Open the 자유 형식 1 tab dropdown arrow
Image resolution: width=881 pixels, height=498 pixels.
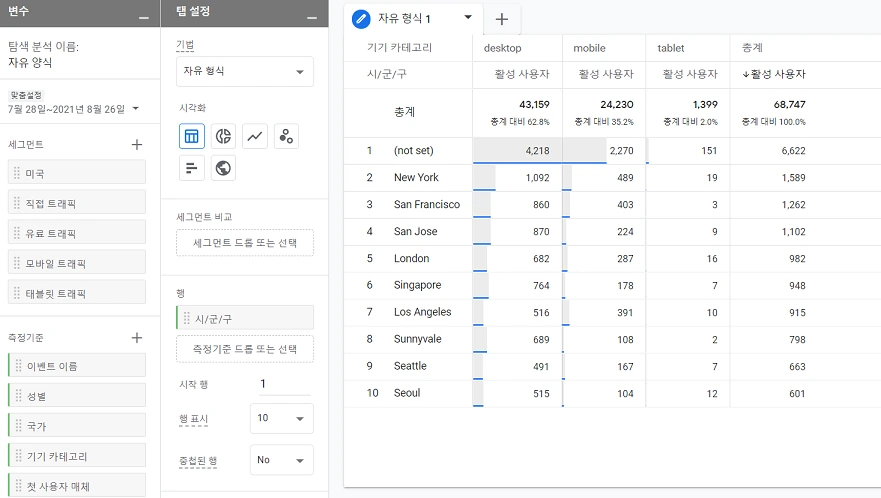(467, 17)
